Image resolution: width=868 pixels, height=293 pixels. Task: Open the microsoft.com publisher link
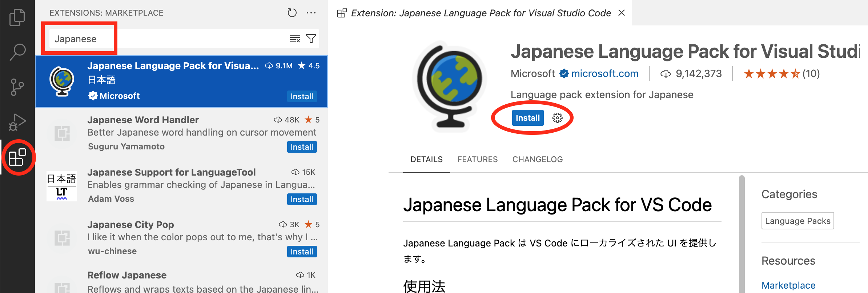(x=604, y=74)
